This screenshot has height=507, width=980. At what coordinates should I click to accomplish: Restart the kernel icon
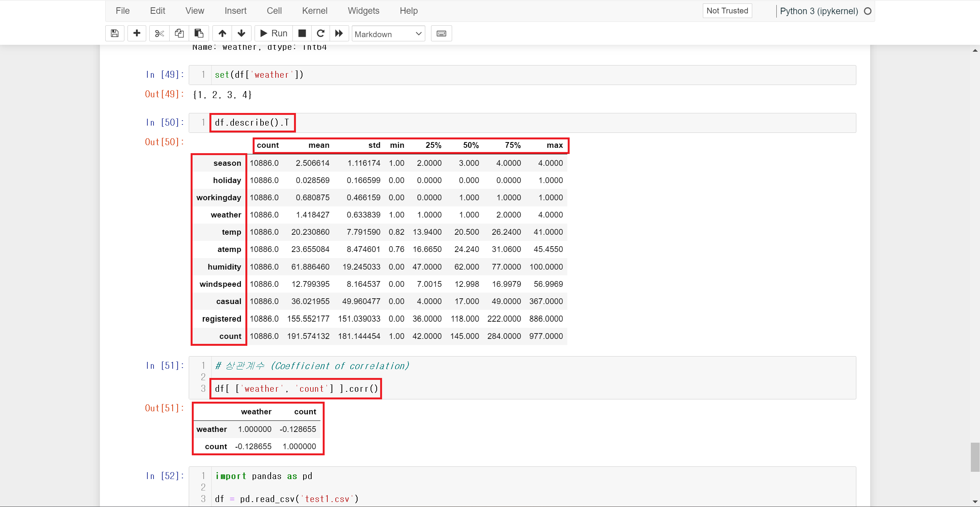(321, 33)
